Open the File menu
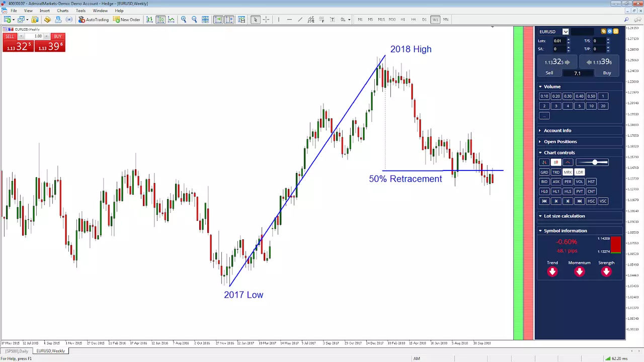The width and height of the screenshot is (644, 362). point(14,11)
